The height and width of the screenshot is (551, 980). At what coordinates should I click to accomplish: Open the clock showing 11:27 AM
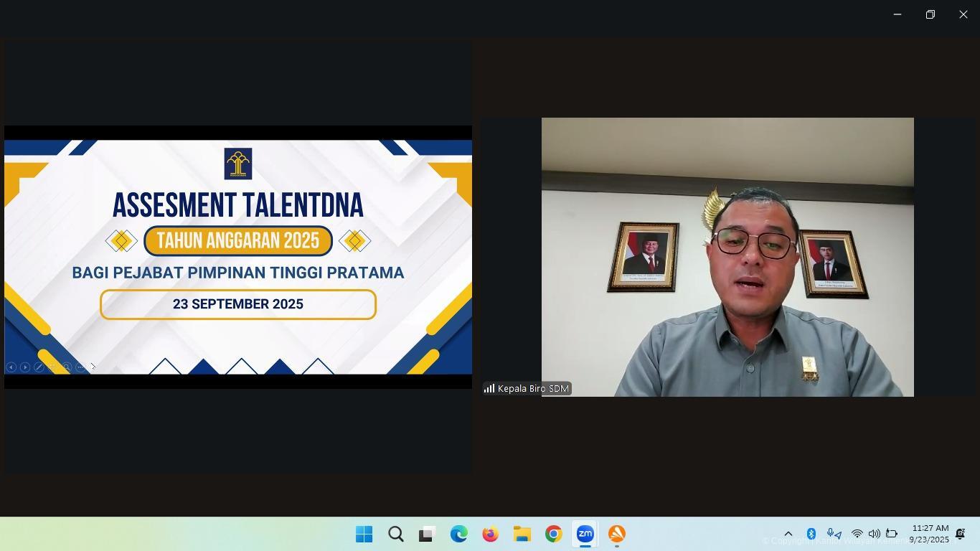[x=930, y=534]
